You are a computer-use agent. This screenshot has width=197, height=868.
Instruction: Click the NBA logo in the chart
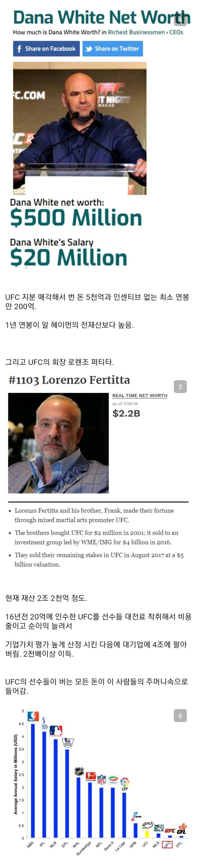tap(33, 716)
